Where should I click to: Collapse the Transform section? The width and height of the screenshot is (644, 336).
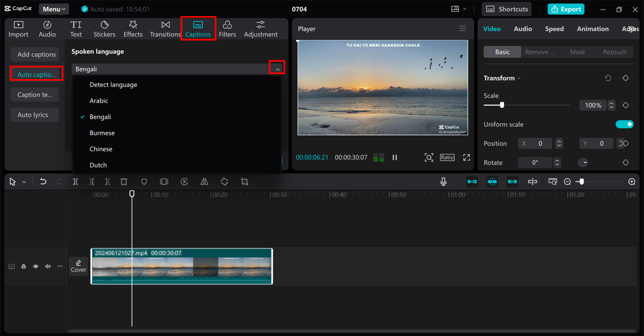(x=519, y=78)
